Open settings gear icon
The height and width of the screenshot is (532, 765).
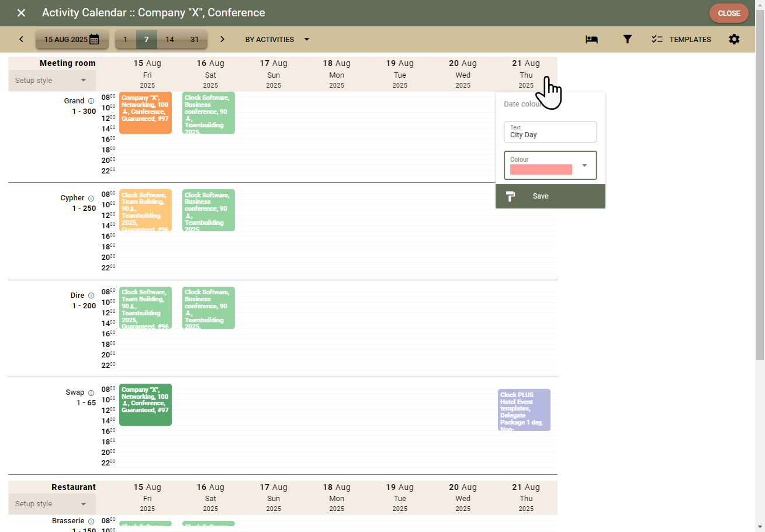point(734,39)
